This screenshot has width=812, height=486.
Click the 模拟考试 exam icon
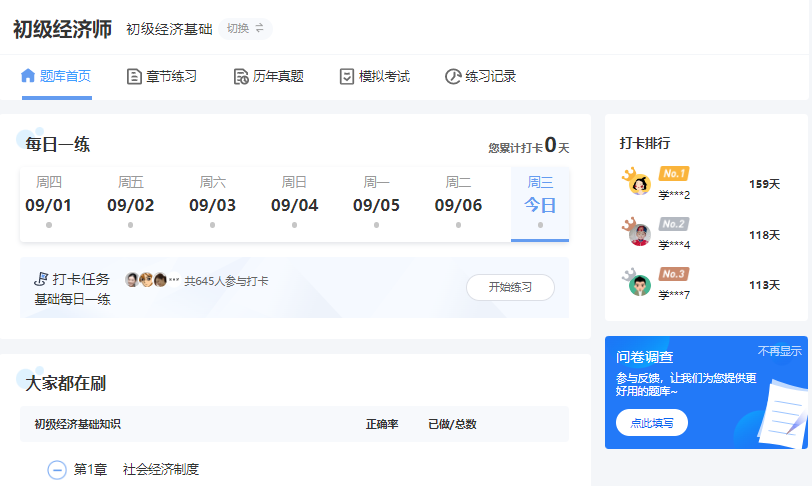[346, 76]
